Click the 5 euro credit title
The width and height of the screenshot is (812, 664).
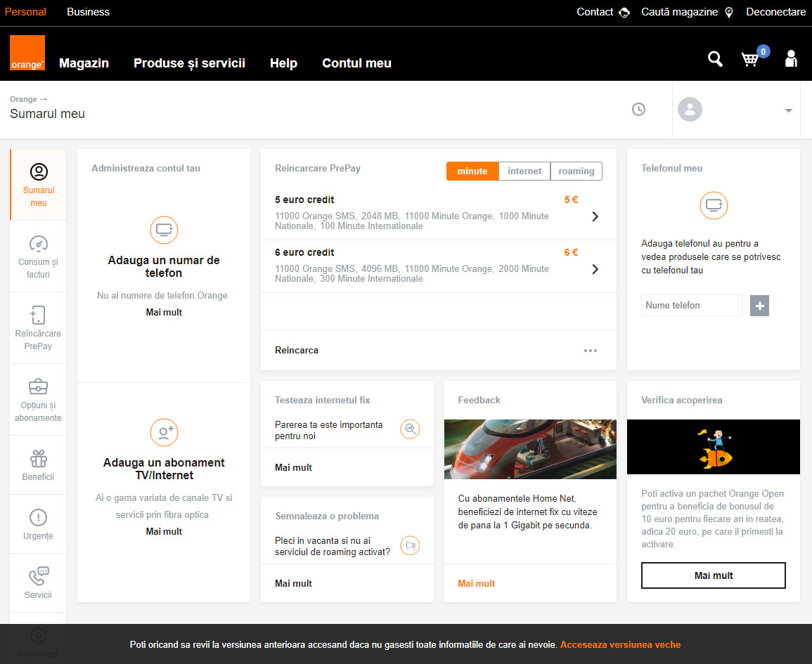(304, 200)
